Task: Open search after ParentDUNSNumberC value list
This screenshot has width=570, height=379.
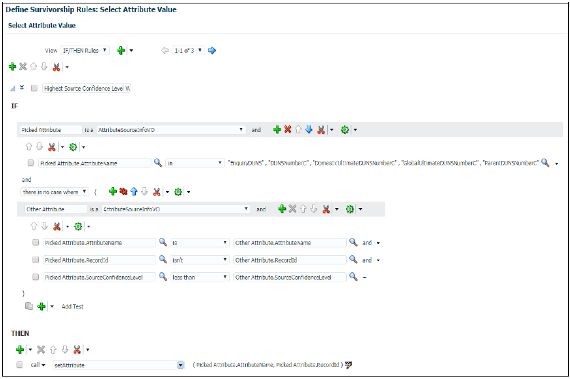Action: (x=545, y=162)
